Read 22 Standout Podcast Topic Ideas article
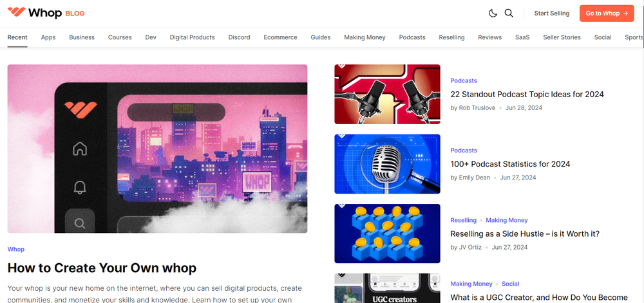The image size is (644, 303). 527,95
